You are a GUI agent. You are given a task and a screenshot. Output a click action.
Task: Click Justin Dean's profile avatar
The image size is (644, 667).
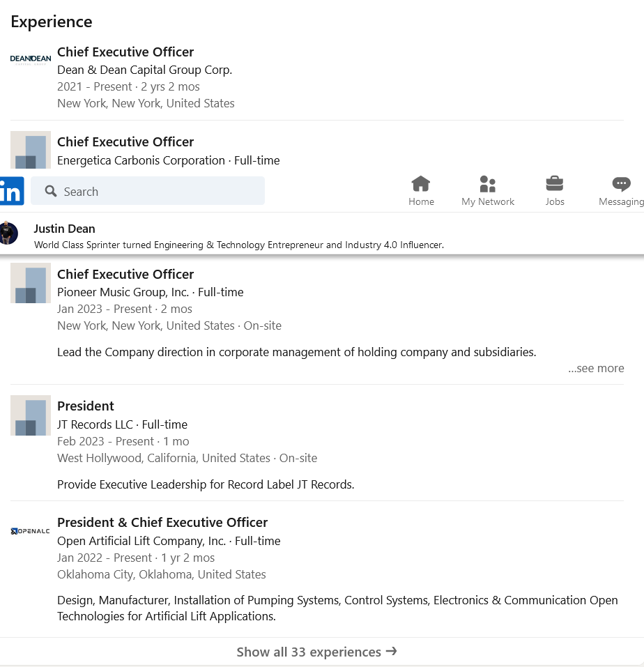tap(8, 233)
